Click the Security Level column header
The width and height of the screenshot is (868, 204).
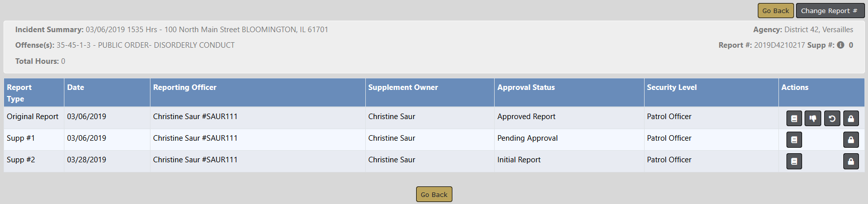click(672, 87)
